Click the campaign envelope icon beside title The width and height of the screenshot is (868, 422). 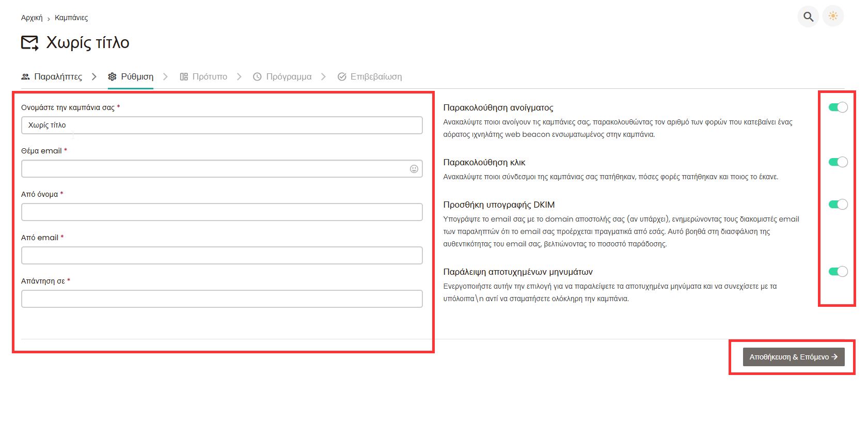point(30,43)
